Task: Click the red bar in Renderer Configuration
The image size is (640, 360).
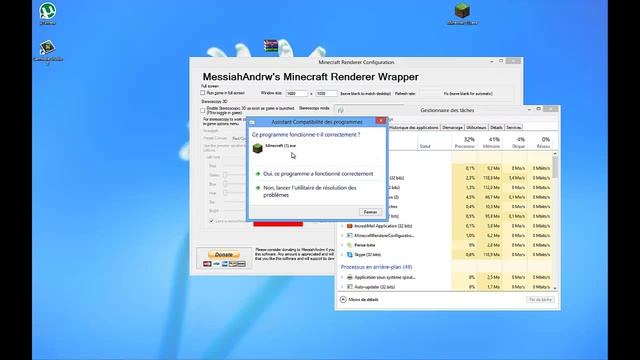Action: (x=278, y=224)
